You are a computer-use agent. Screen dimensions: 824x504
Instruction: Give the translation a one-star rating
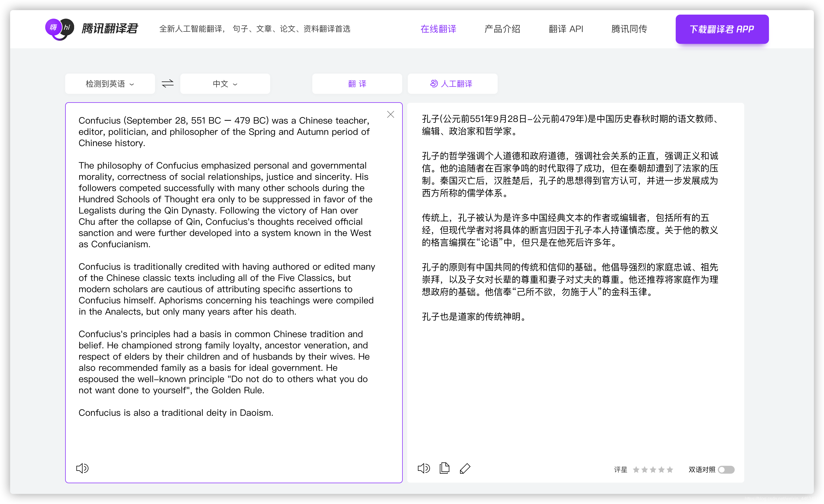[x=636, y=469]
